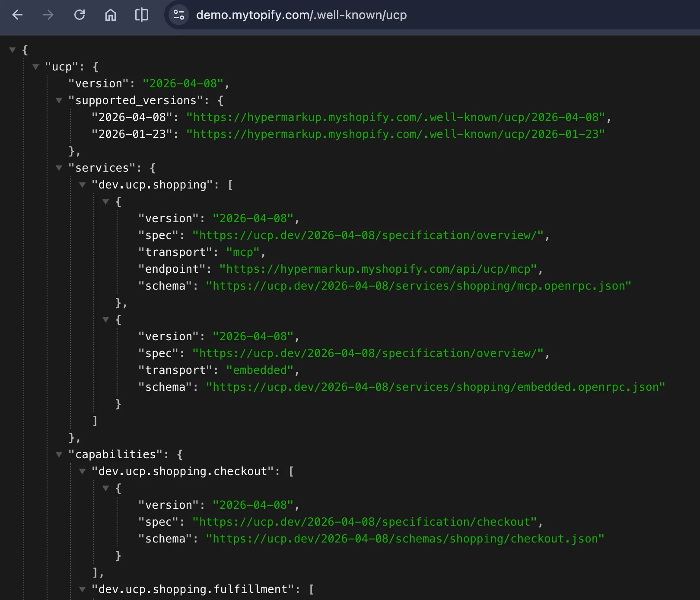Click the "supported_versions" key name

pyautogui.click(x=136, y=100)
